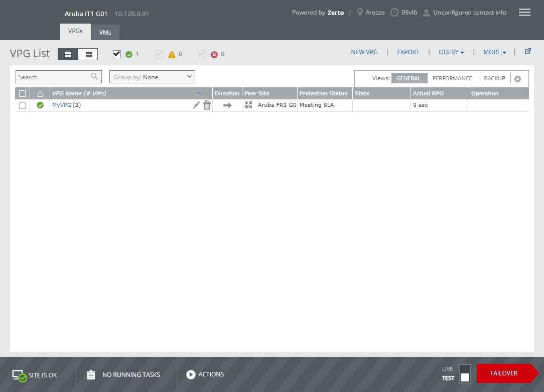Open the MyVPG link

(62, 105)
